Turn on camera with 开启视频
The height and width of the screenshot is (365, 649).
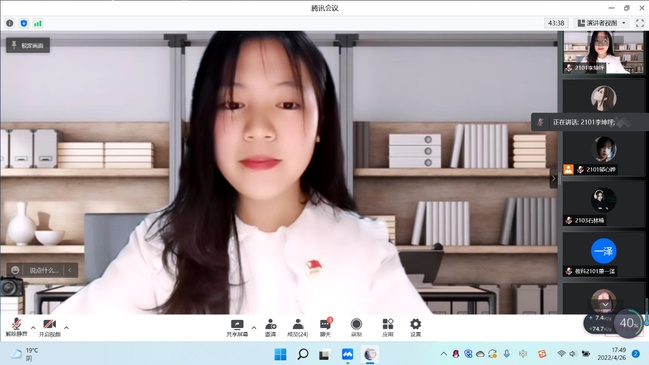[50, 328]
